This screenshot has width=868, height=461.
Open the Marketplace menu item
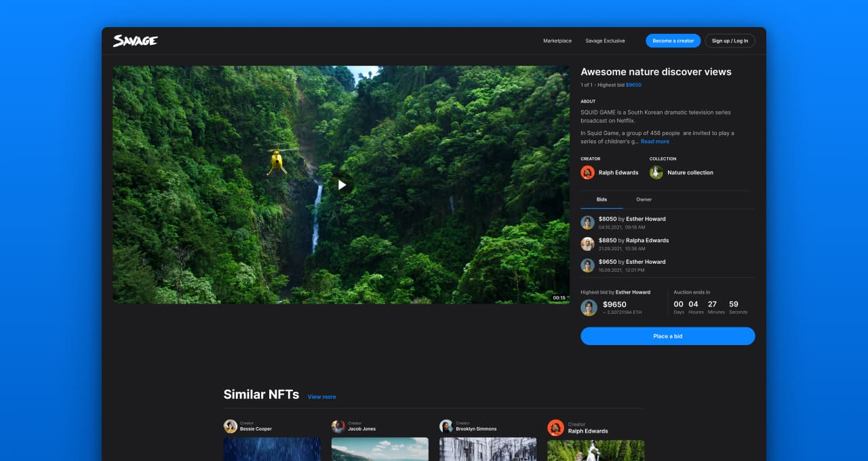(x=557, y=41)
